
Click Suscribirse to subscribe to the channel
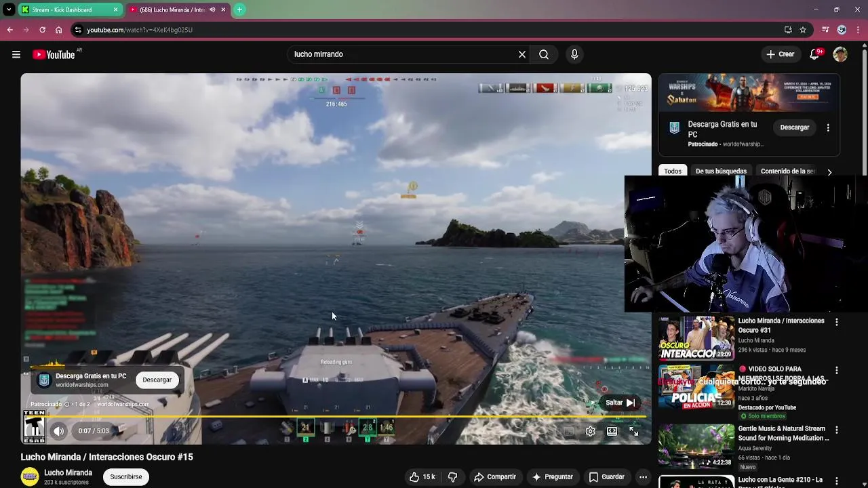pos(126,476)
